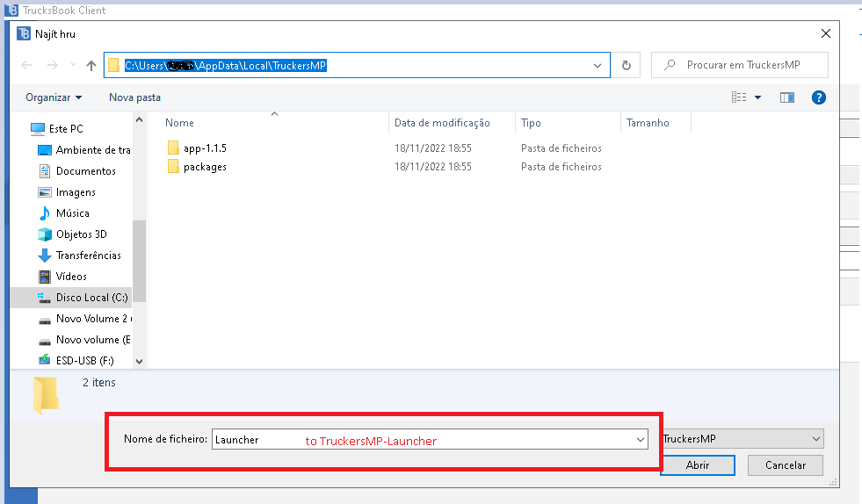Click the Refresh button beside address bar
This screenshot has width=862, height=504.
(626, 66)
